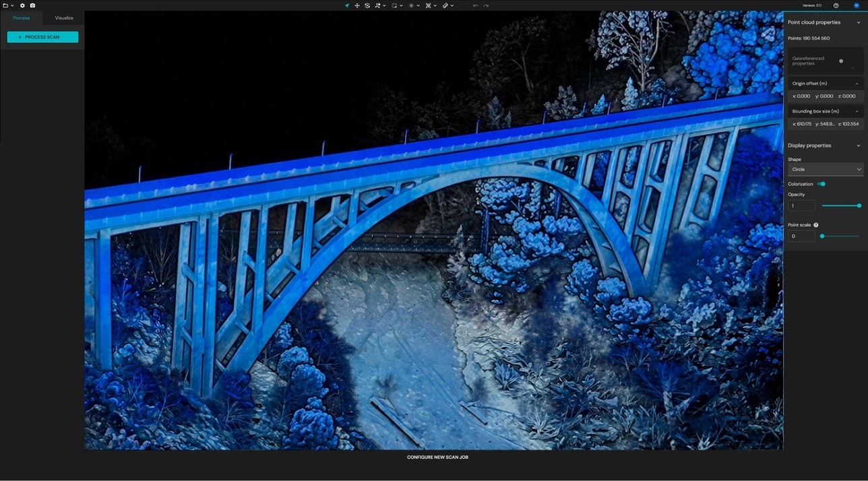Click the bounding box x: 610.175 value
This screenshot has height=481, width=868.
point(802,124)
